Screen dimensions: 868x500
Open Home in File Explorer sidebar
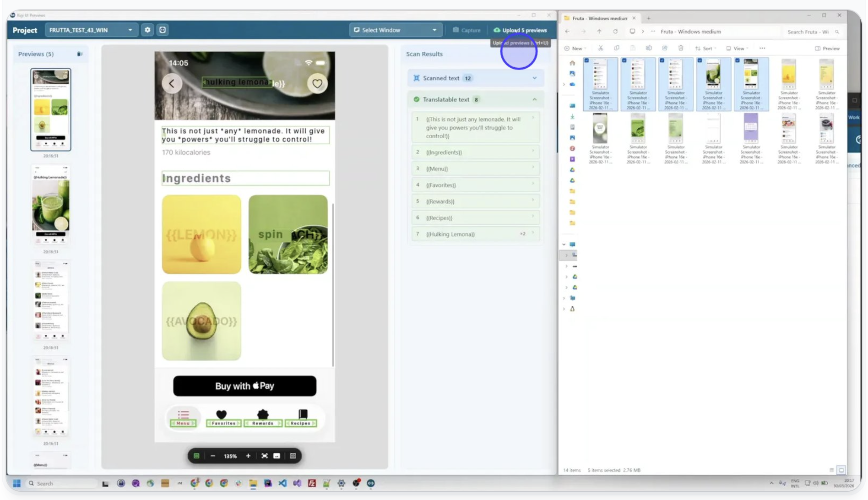coord(572,63)
